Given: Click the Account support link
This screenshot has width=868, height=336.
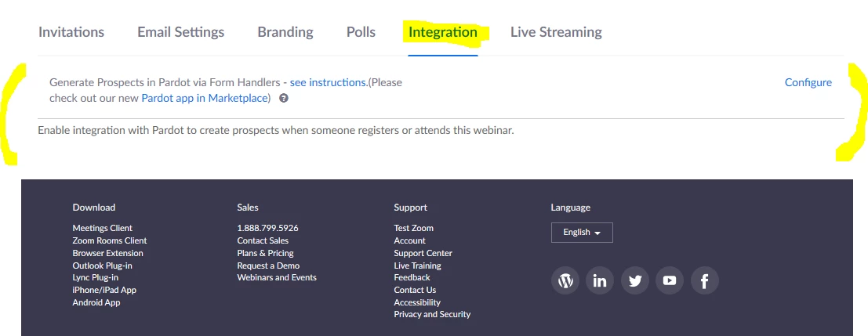Looking at the screenshot, I should [409, 241].
